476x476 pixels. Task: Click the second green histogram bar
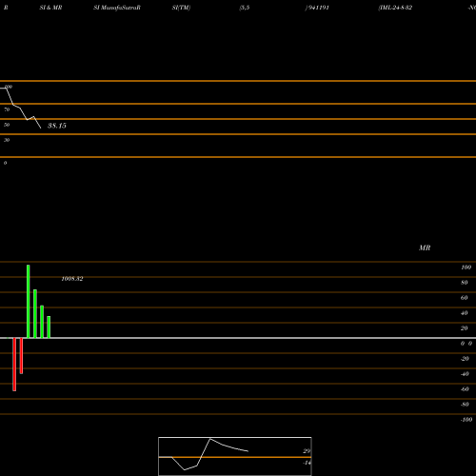[x=35, y=314]
